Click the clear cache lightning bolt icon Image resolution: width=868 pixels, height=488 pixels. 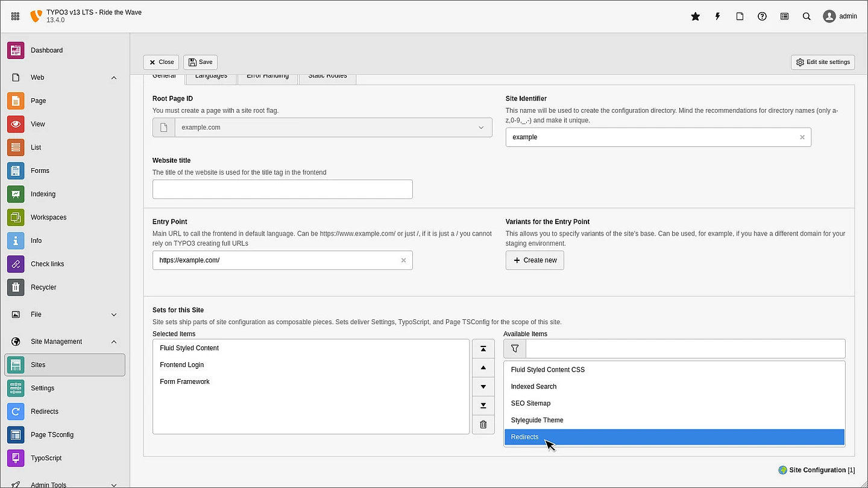[x=717, y=16]
